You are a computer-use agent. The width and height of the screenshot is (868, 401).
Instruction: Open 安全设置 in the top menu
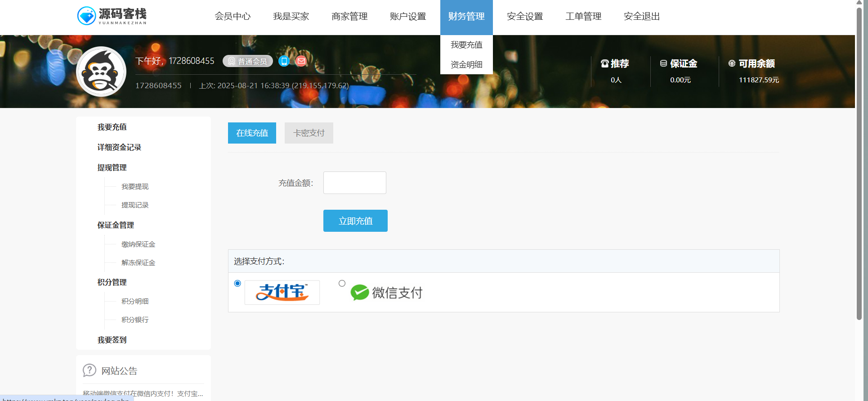coord(525,17)
